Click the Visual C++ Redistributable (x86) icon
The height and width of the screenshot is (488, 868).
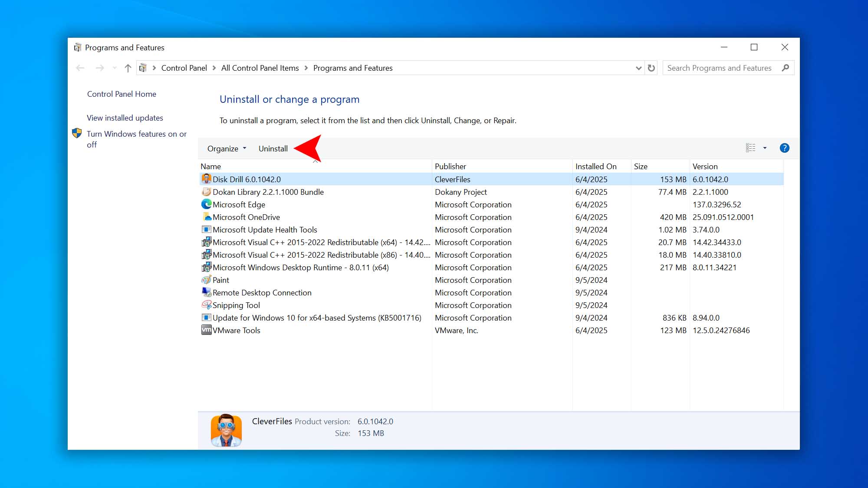(x=207, y=255)
